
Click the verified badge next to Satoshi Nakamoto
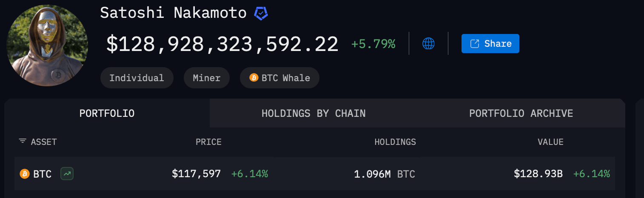point(261,14)
